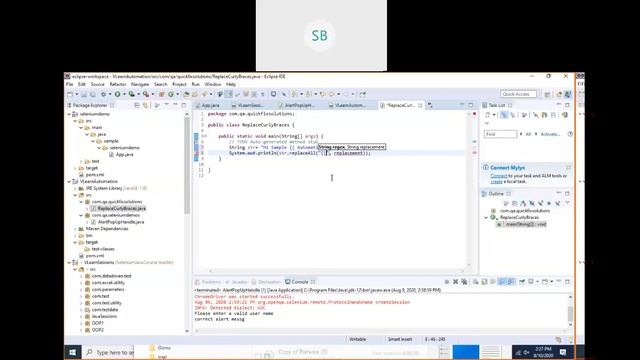
Task: Open Package Explorer View Menu dropdown
Action: 166,105
